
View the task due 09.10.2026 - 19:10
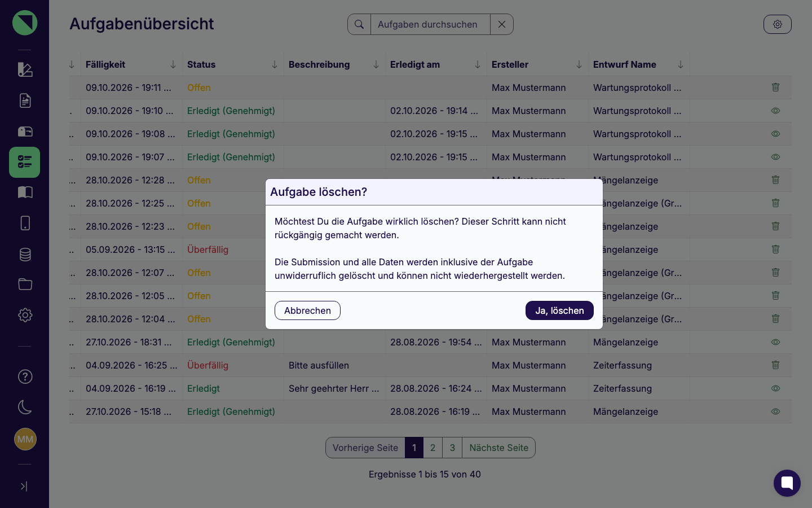(776, 111)
